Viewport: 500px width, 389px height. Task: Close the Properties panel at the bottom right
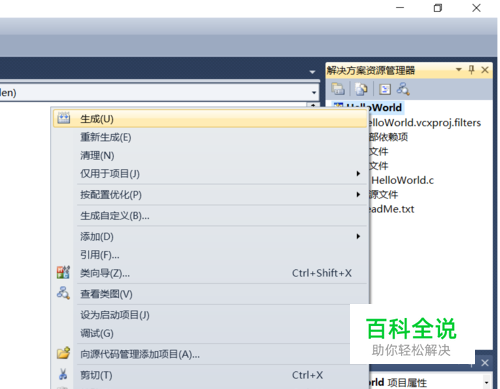click(485, 363)
